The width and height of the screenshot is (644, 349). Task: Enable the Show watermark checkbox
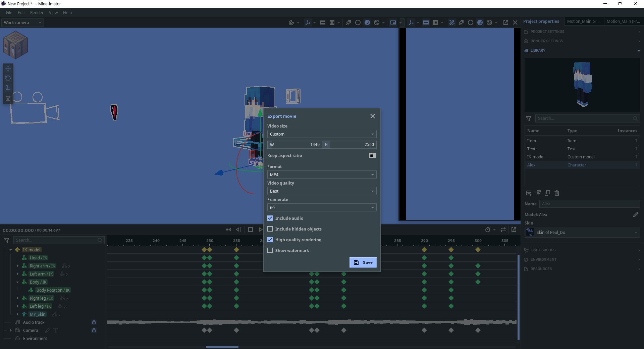pos(270,250)
